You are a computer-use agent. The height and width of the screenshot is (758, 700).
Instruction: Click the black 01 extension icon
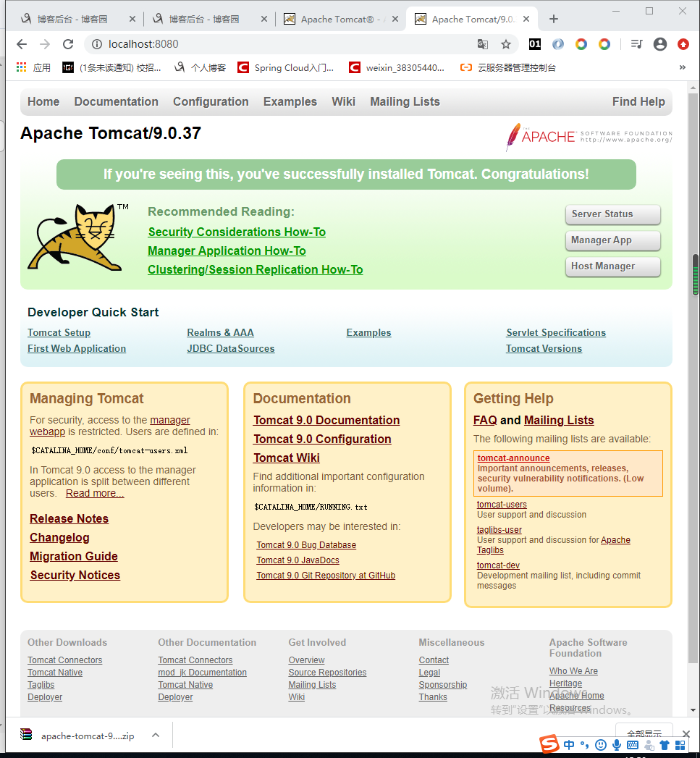click(x=535, y=44)
